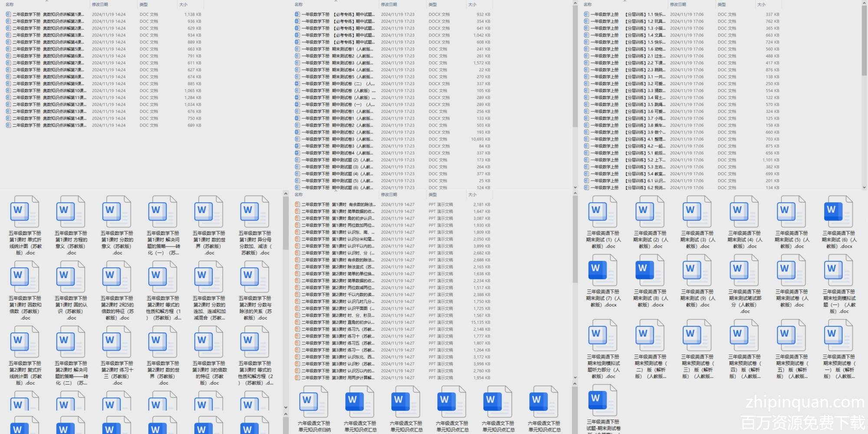
Task: Click scroll up arrow of top-middle list
Action: [575, 3]
